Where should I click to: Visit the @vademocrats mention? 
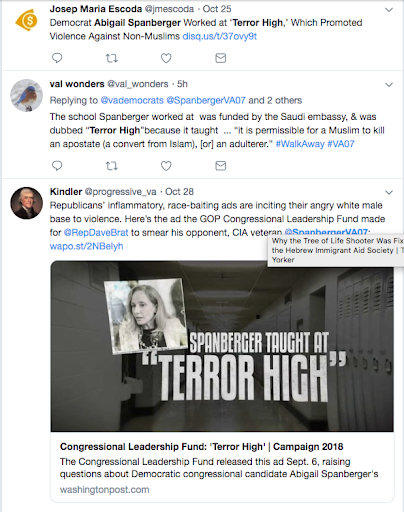[x=132, y=100]
